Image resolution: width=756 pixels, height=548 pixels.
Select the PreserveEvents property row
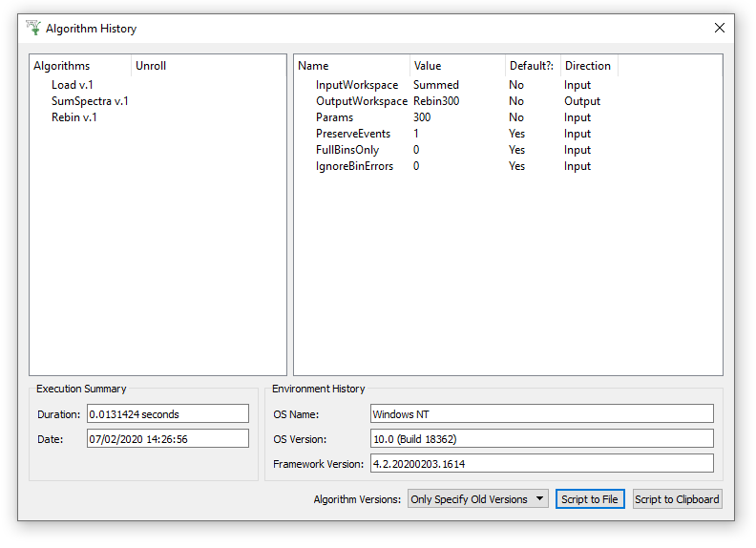click(x=353, y=134)
